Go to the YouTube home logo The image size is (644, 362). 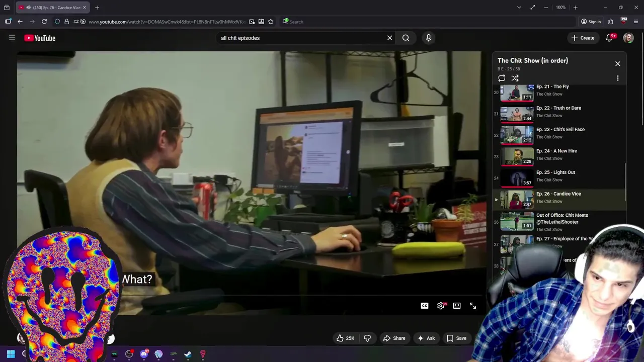pos(40,38)
